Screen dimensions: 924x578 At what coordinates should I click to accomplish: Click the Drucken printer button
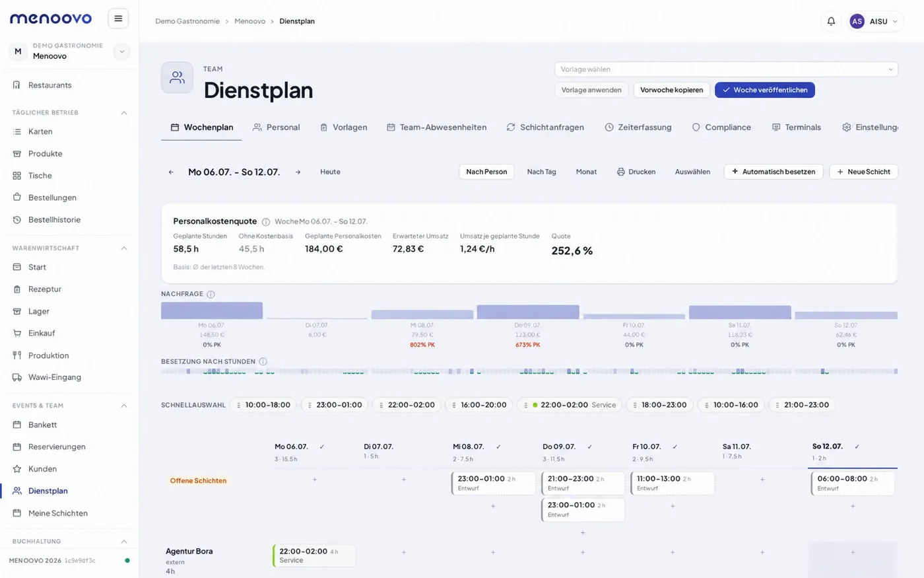click(x=636, y=172)
